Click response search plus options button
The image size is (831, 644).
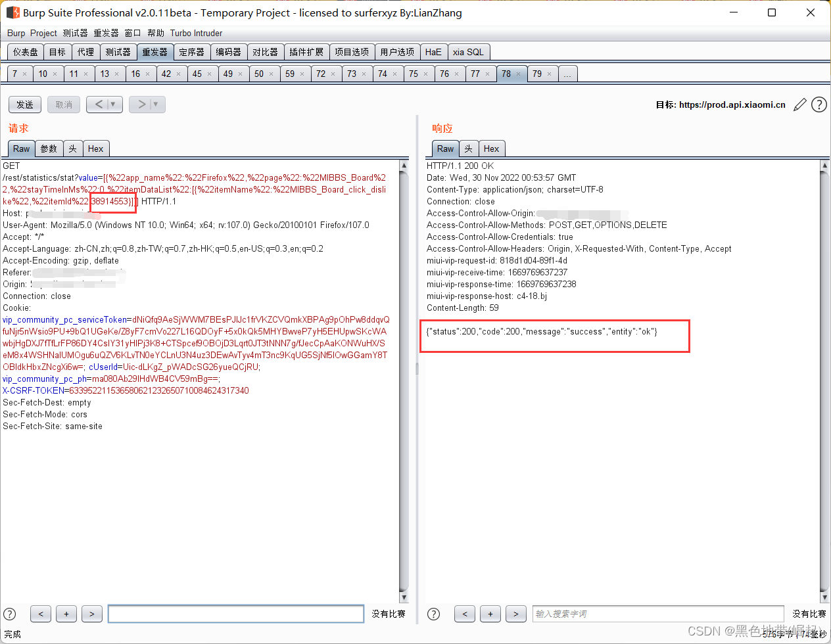coord(490,614)
